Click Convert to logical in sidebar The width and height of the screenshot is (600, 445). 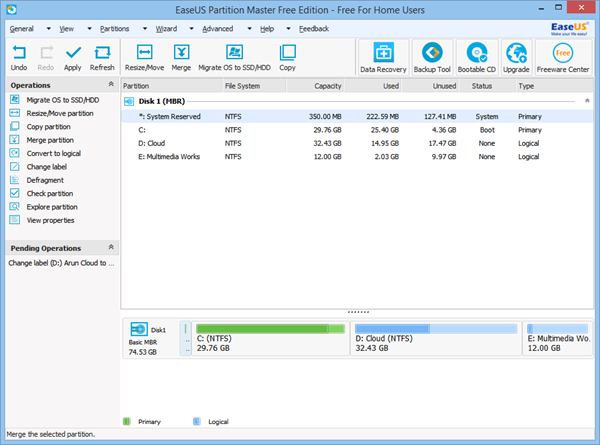point(56,153)
